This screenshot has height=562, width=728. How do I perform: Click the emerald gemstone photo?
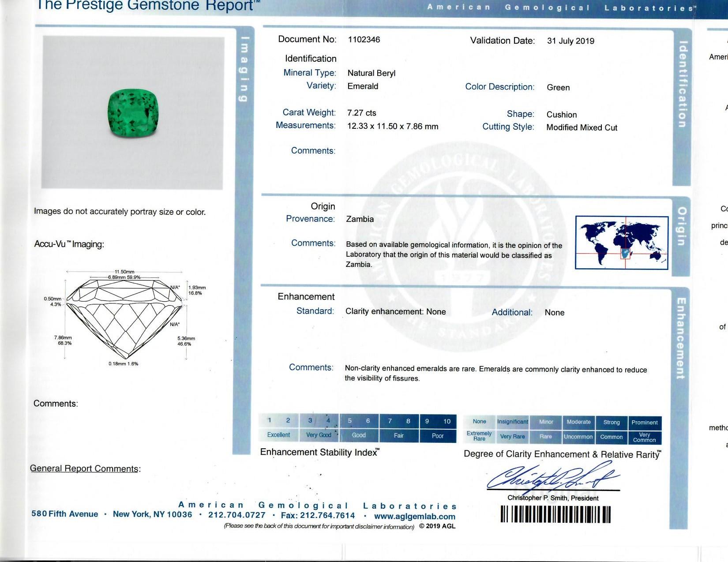tap(133, 113)
